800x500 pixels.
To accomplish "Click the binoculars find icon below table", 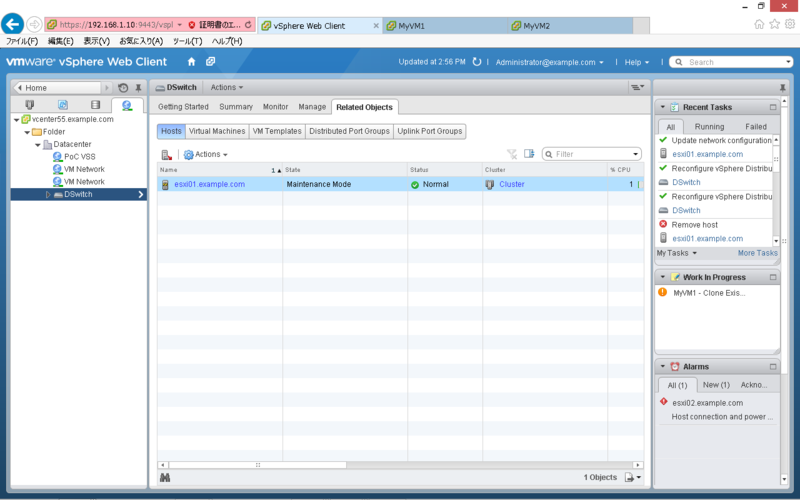I will (x=165, y=478).
